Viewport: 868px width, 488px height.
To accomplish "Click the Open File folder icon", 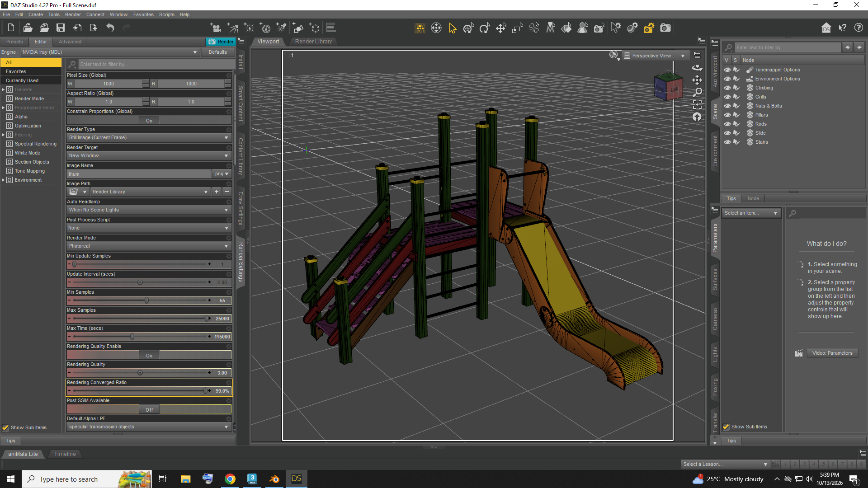I will click(x=28, y=28).
